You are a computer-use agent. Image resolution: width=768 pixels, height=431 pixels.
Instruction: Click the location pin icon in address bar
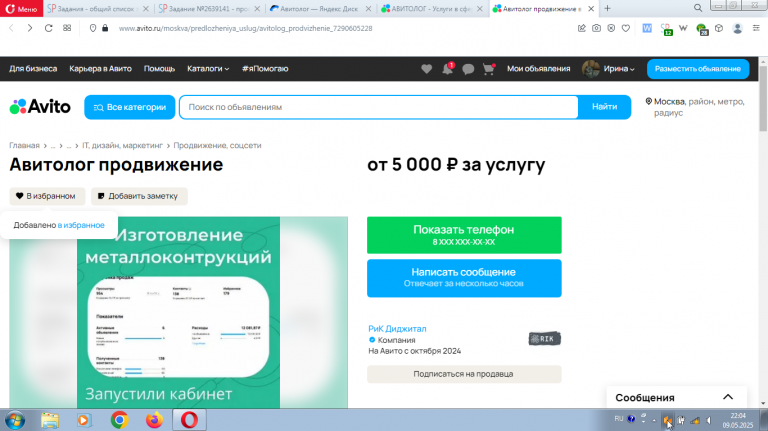(93, 28)
